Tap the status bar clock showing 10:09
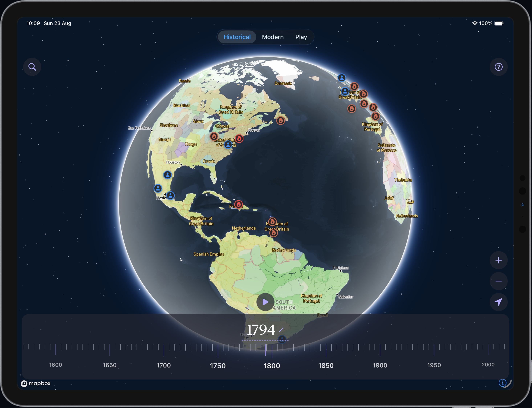 (33, 23)
